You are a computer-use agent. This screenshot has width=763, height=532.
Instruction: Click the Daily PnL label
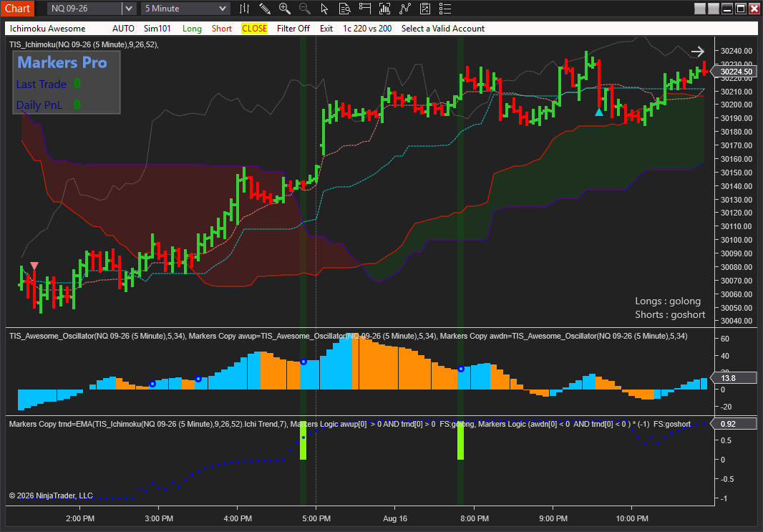(x=39, y=105)
